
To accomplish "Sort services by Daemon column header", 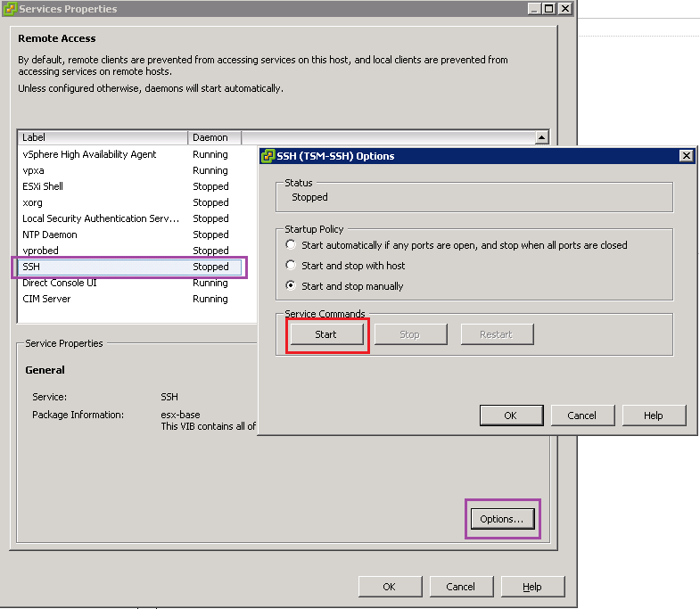I will point(215,137).
